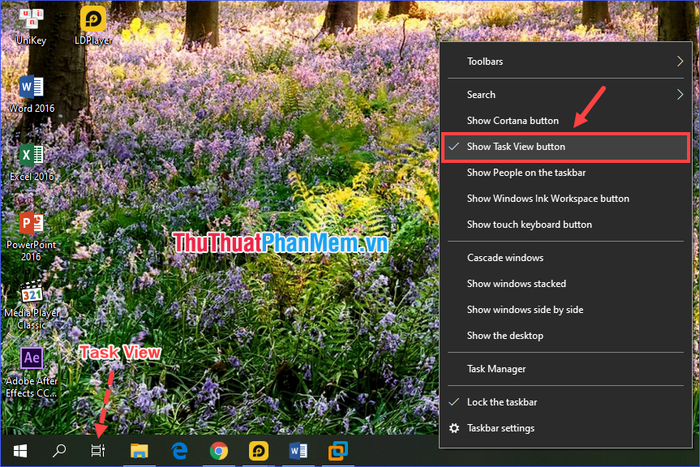This screenshot has height=467, width=700.
Task: Open the orange-blue overlapping windows taskbar app
Action: [x=338, y=451]
